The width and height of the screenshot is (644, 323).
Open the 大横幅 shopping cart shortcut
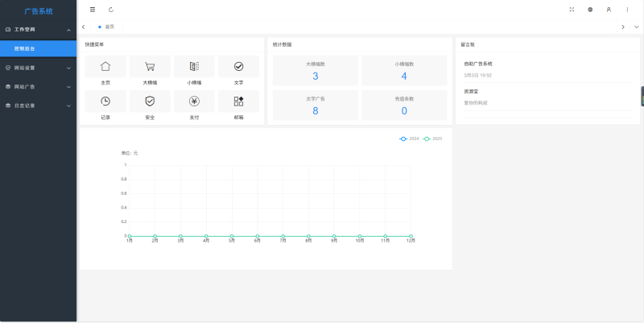tap(150, 67)
